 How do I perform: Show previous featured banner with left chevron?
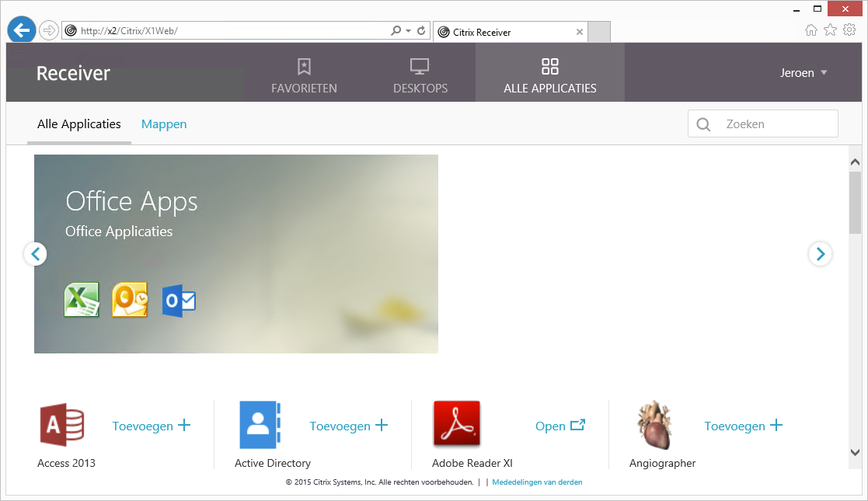click(x=36, y=254)
